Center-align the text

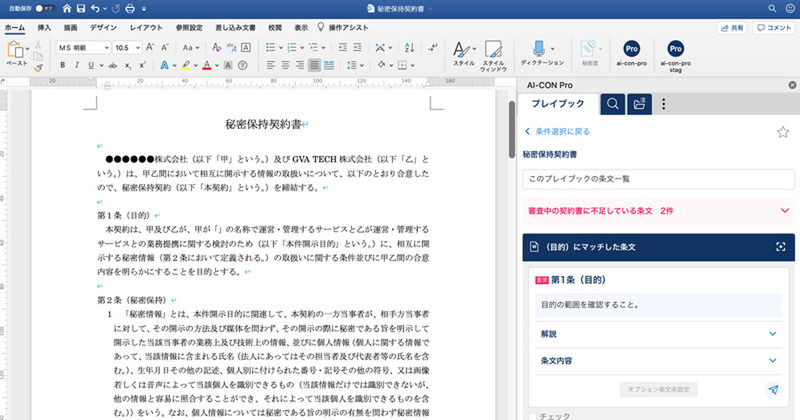pyautogui.click(x=285, y=65)
